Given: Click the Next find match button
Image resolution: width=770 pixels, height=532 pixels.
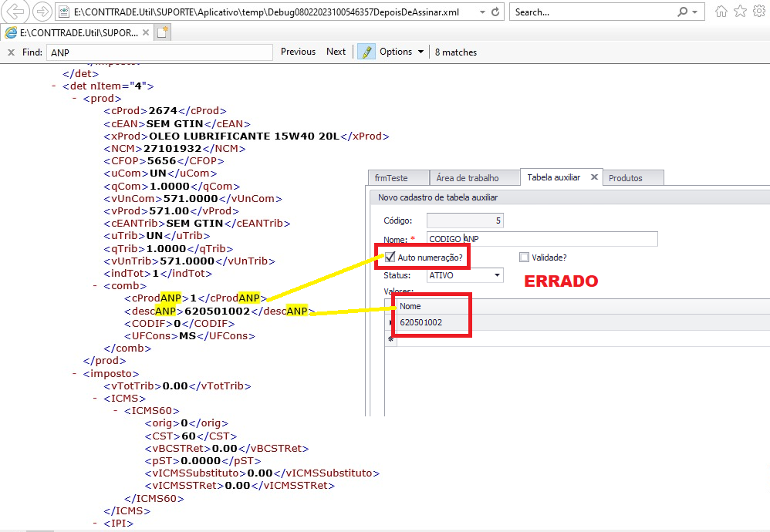Looking at the screenshot, I should click(336, 52).
